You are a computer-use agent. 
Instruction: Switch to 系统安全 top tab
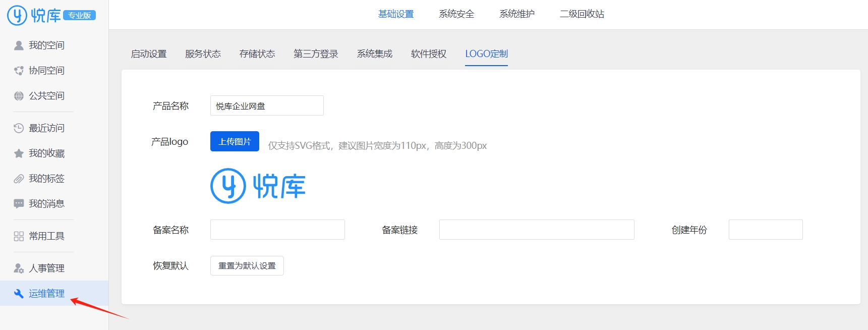456,14
